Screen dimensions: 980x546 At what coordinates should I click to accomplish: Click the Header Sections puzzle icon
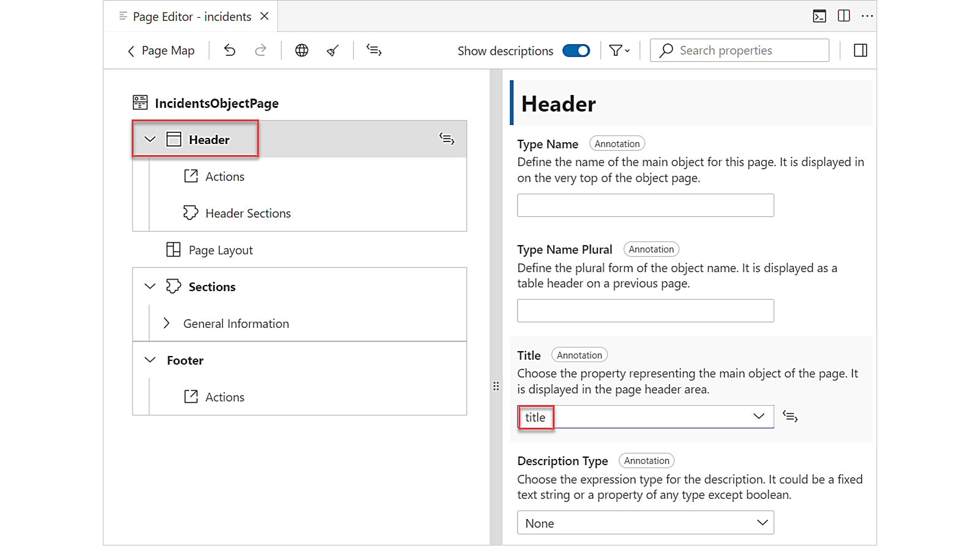click(191, 213)
